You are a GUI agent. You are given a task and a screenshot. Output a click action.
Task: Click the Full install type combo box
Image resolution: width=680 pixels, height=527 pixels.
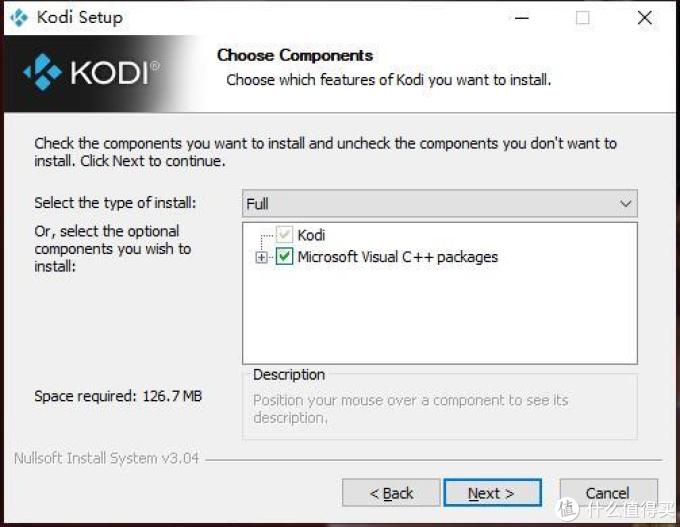[x=440, y=203]
